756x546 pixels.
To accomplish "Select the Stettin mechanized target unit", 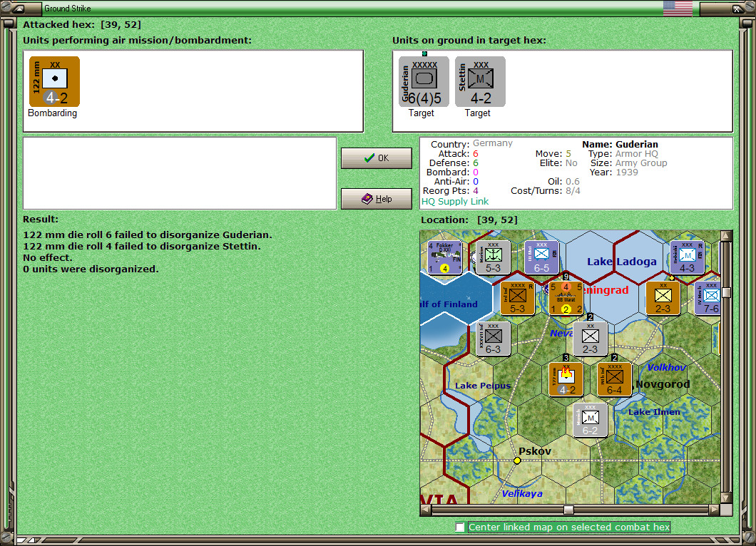I will [x=480, y=81].
